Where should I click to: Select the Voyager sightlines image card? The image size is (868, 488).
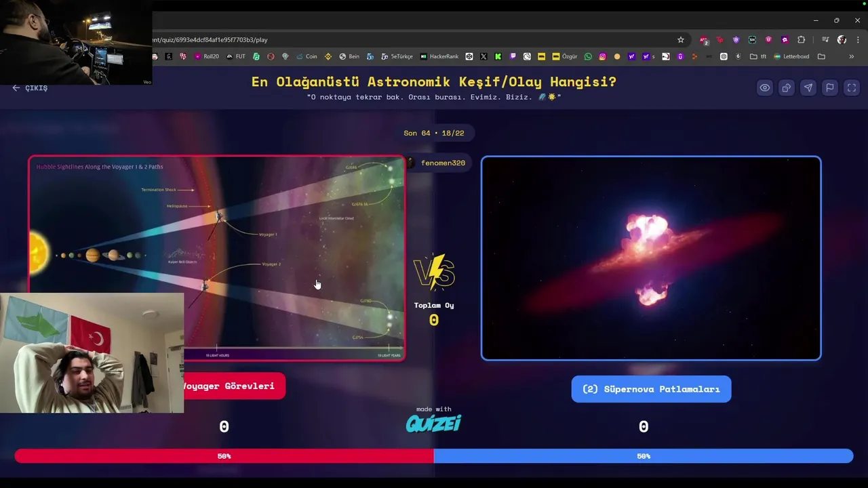click(217, 258)
